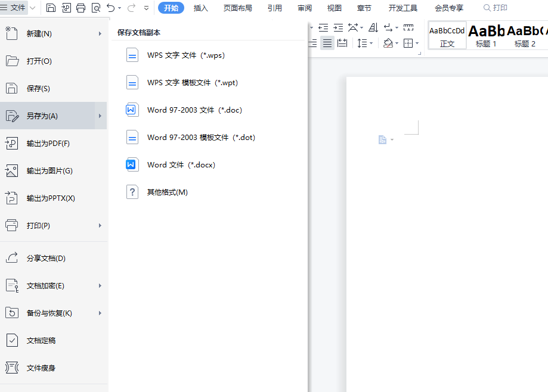Switch to the 审阅 tab
The image size is (548, 392).
click(304, 8)
